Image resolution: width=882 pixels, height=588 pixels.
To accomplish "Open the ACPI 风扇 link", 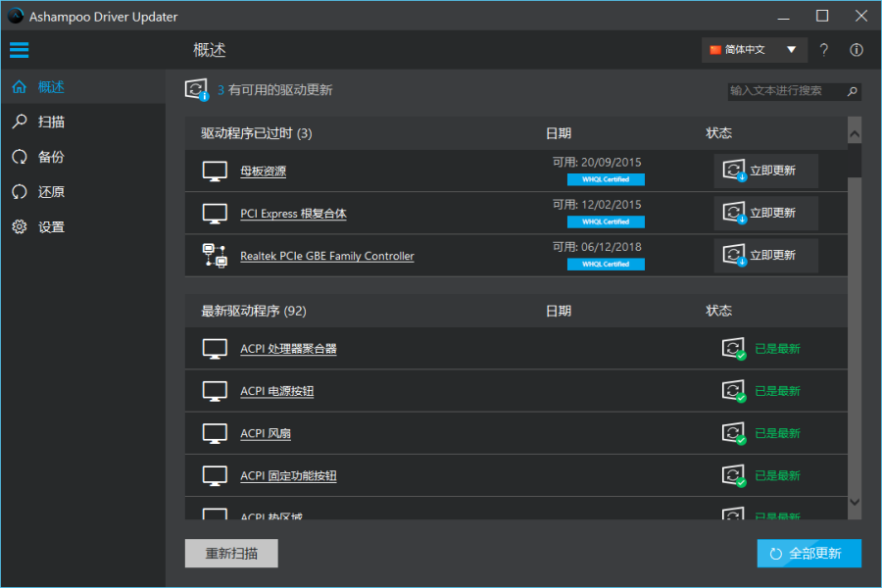I will point(266,433).
